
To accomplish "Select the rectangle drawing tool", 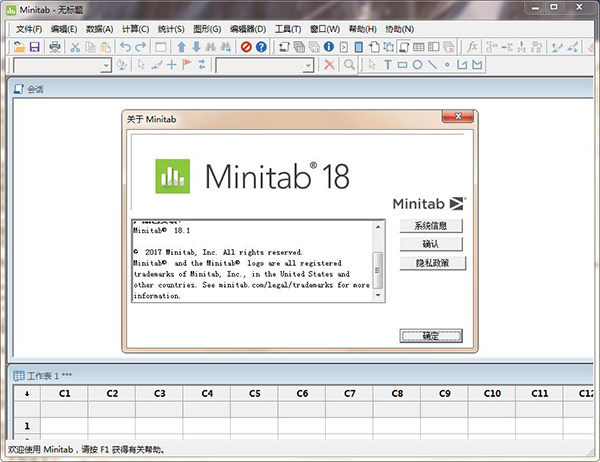I will click(403, 65).
